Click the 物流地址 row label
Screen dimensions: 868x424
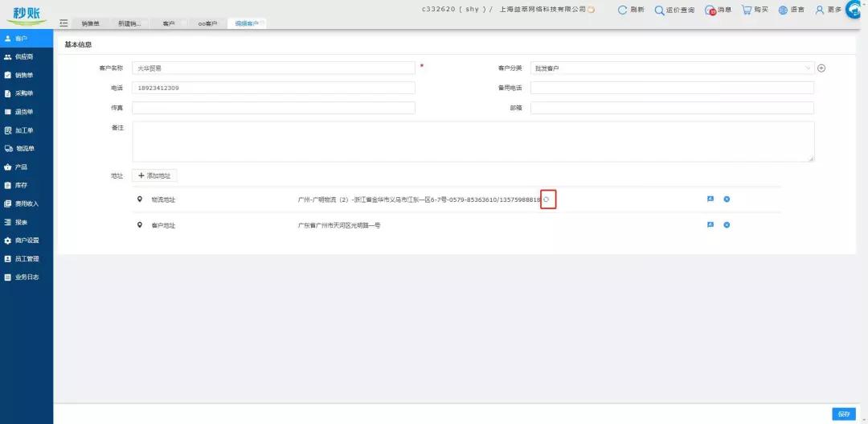(163, 200)
